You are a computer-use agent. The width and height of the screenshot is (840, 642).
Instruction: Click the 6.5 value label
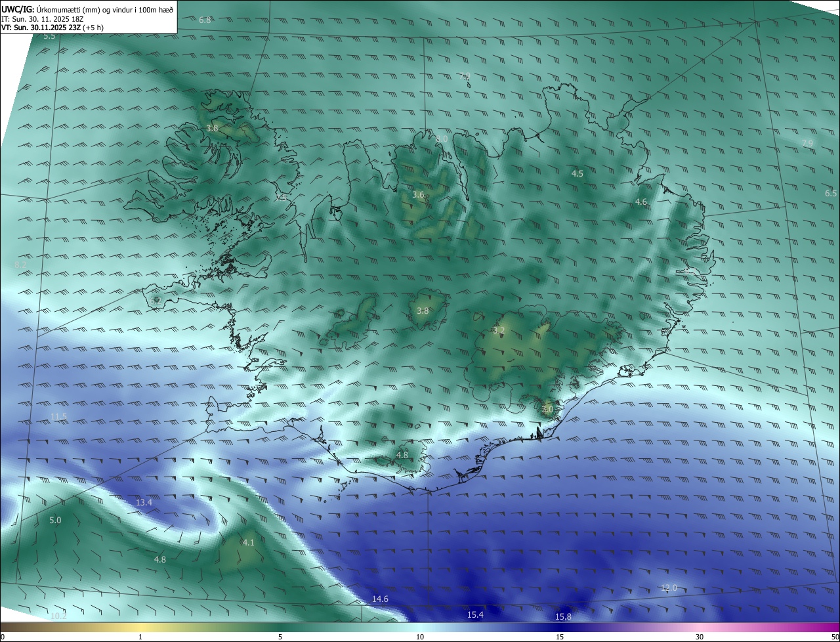click(831, 193)
